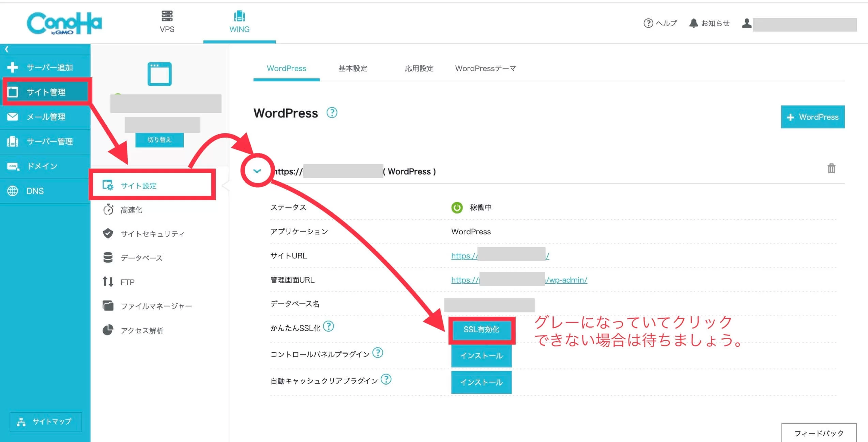Viewport: 868px width, 442px height.
Task: Select サイト管理 in the sidebar
Action: point(45,92)
